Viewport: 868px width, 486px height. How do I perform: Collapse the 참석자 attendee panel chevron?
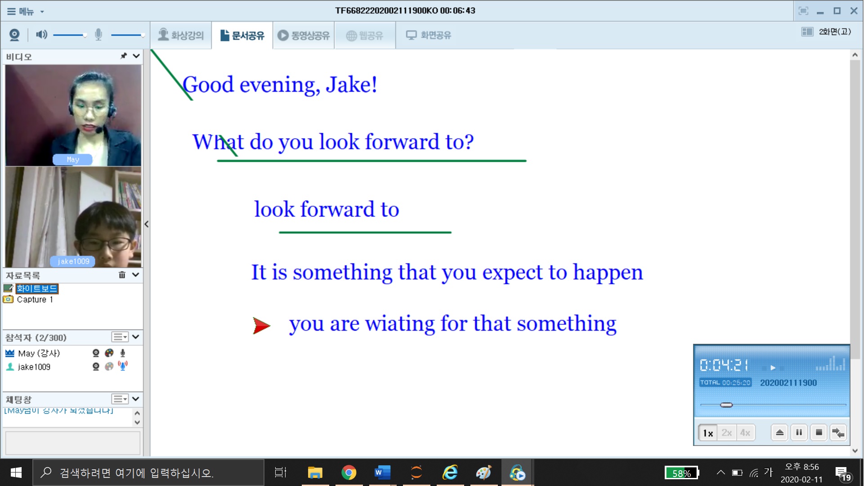[136, 337]
